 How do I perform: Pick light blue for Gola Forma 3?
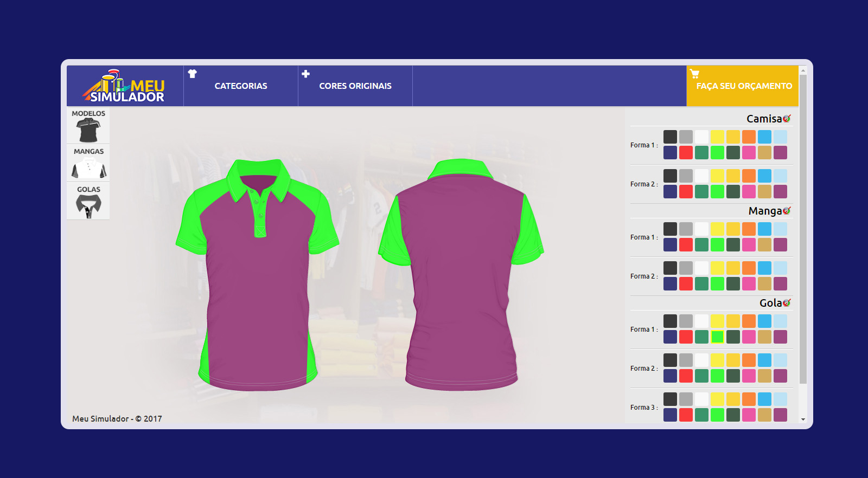pos(780,399)
